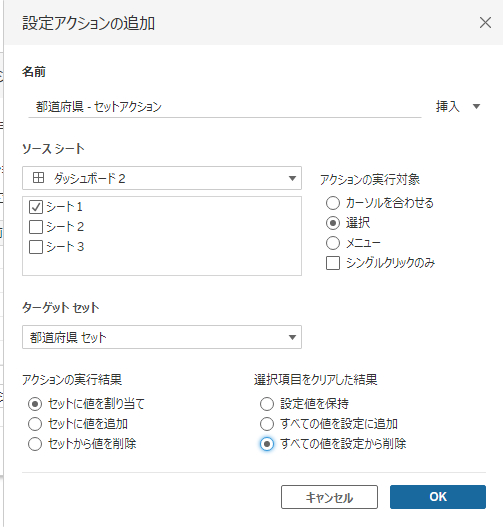Select the メニュー radio option

click(333, 243)
